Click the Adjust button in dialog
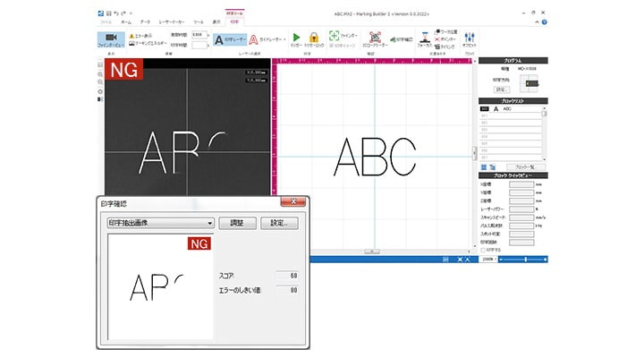 (x=237, y=223)
